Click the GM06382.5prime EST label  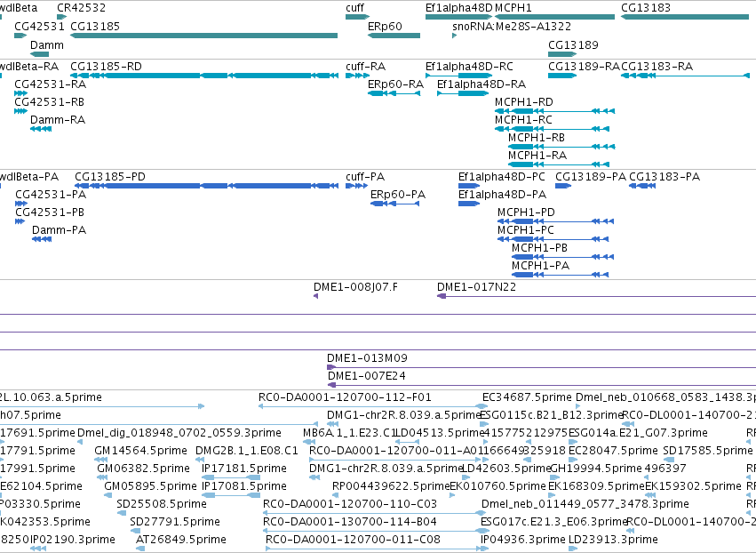(x=143, y=469)
